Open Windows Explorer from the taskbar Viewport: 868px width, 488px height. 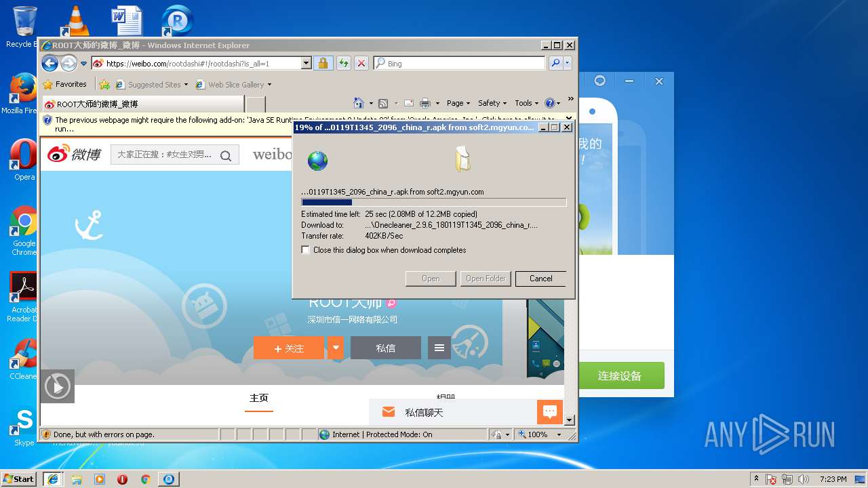pyautogui.click(x=77, y=479)
